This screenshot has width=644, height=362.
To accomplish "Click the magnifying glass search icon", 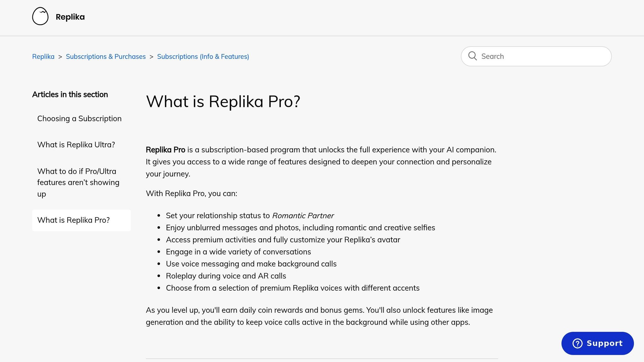I will (473, 56).
